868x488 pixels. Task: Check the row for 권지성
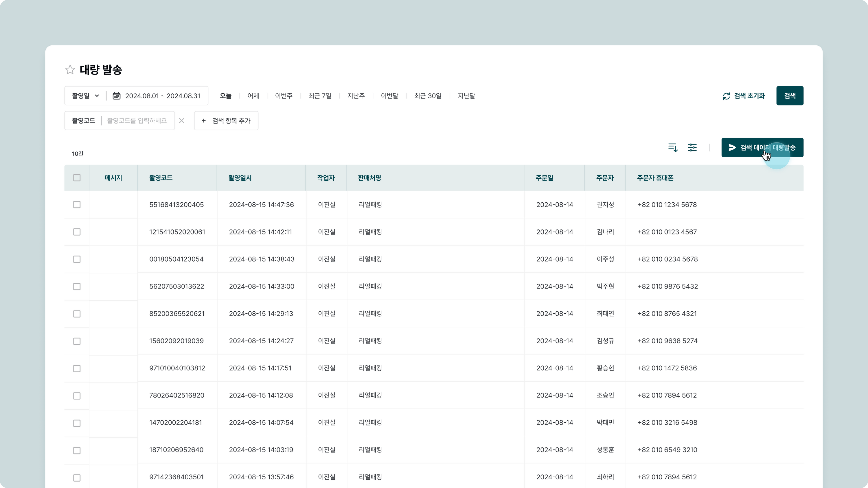pyautogui.click(x=77, y=205)
